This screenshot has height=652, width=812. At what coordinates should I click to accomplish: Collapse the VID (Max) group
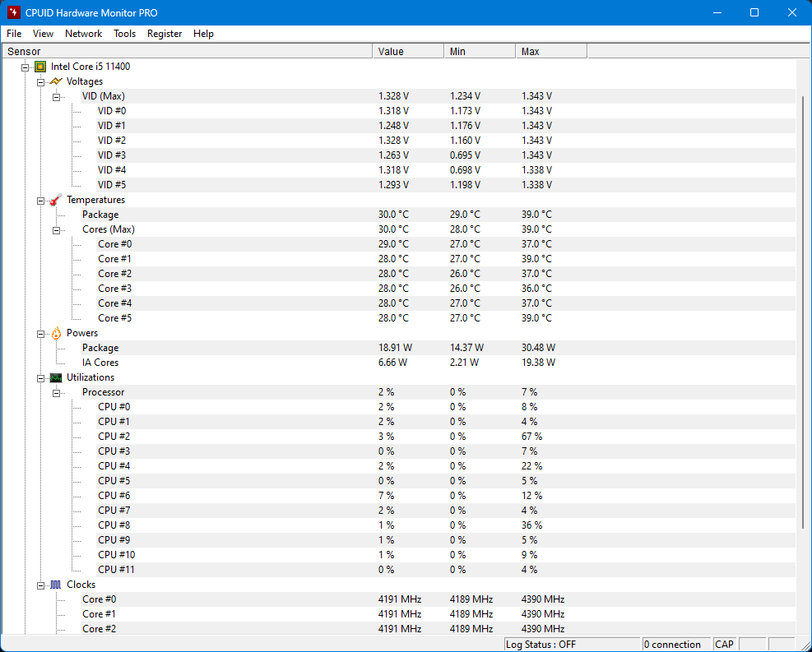pos(56,97)
